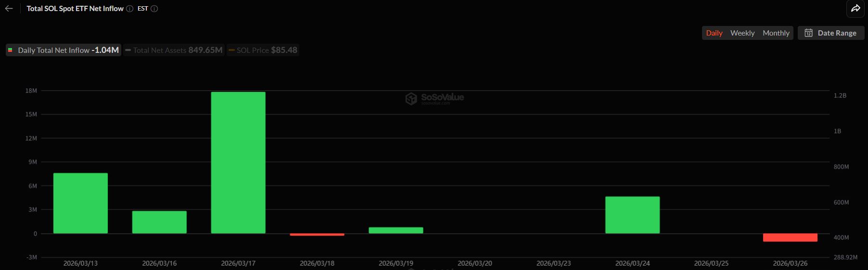Click the green bar for 2026/03/17
868x270 pixels.
tap(238, 162)
